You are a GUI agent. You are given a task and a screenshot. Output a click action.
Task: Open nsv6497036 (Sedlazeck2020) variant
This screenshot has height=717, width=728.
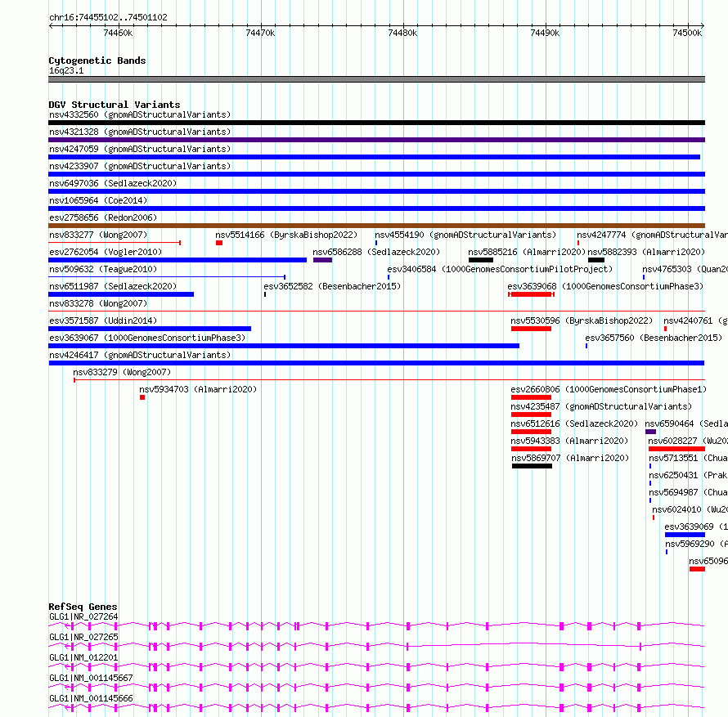(x=113, y=183)
